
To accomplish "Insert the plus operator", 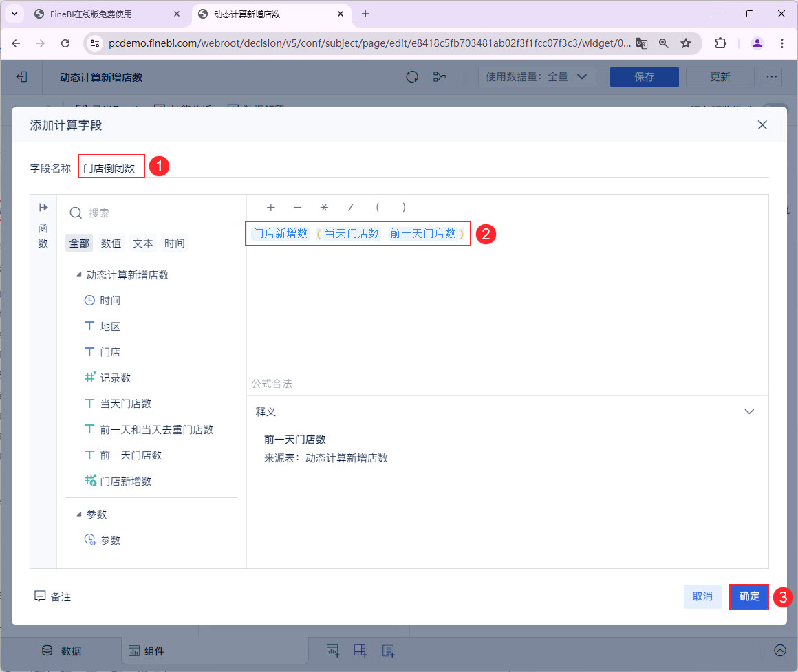I will point(271,208).
